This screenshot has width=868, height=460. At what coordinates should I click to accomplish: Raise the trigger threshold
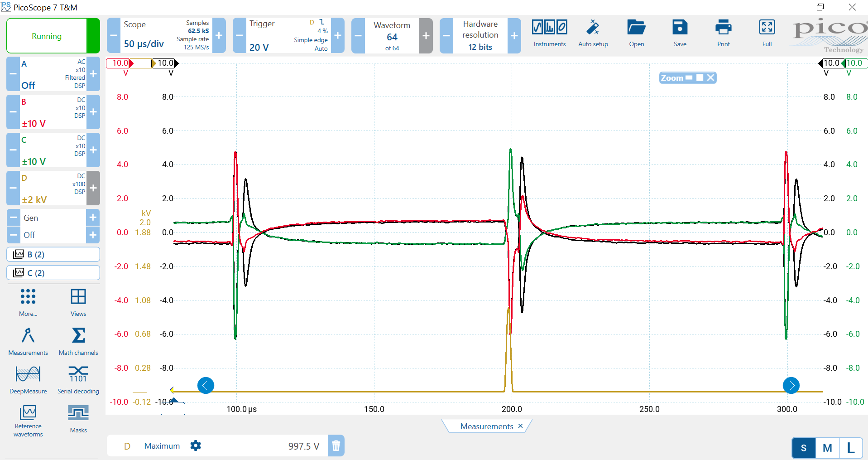(338, 35)
